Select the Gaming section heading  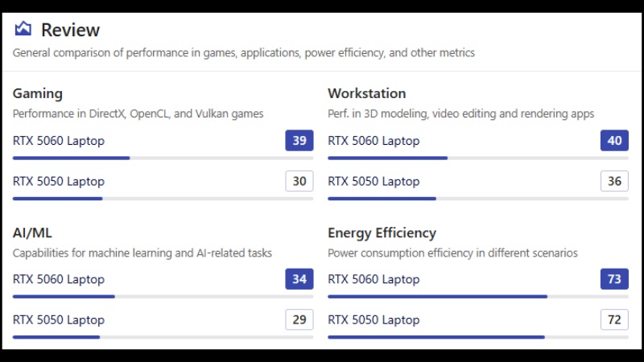pyautogui.click(x=38, y=93)
